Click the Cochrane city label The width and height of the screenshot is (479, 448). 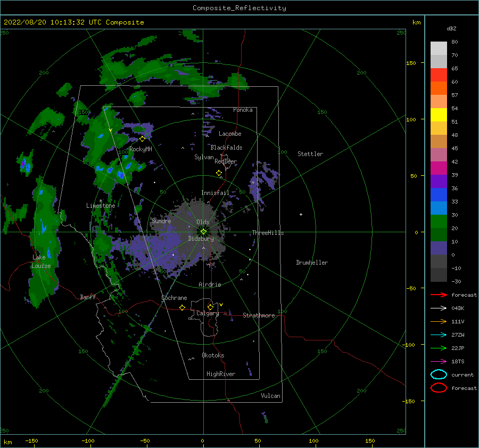click(x=174, y=298)
